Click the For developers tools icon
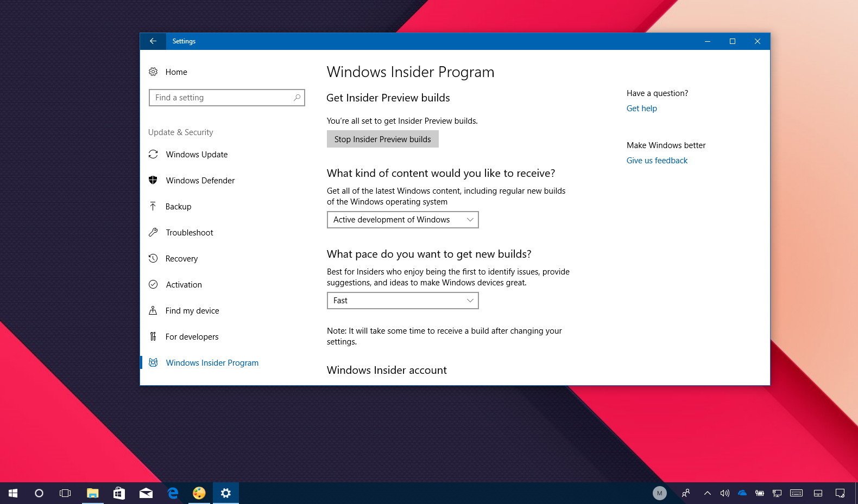Image resolution: width=858 pixels, height=504 pixels. point(153,336)
